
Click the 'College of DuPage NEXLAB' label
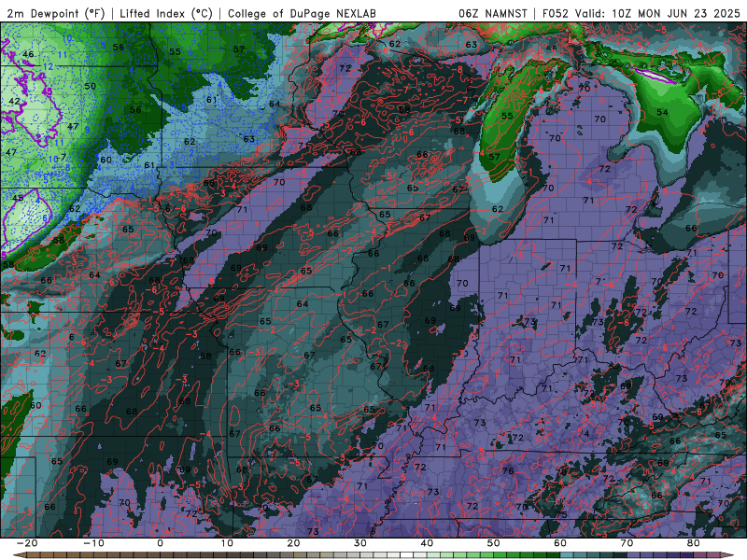[302, 13]
